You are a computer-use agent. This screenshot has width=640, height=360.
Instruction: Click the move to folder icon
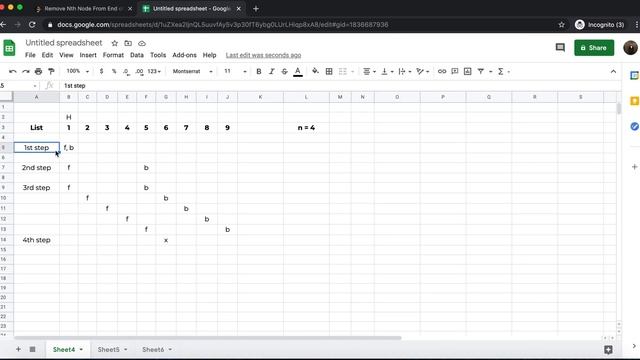pos(128,43)
